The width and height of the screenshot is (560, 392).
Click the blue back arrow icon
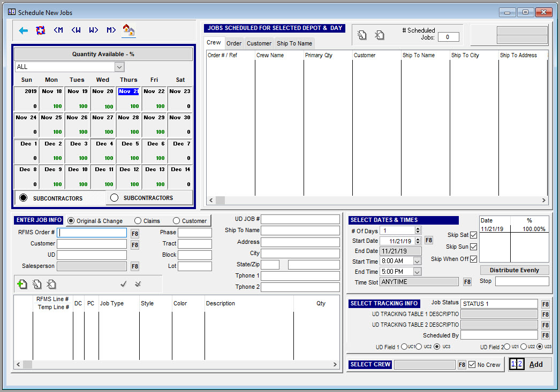[x=22, y=30]
